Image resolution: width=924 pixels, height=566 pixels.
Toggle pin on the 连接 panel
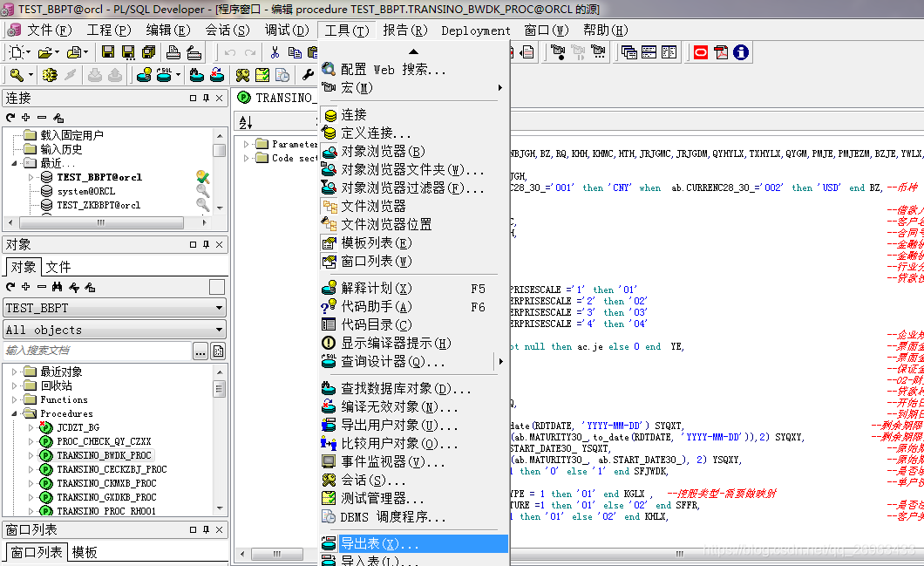pyautogui.click(x=206, y=98)
